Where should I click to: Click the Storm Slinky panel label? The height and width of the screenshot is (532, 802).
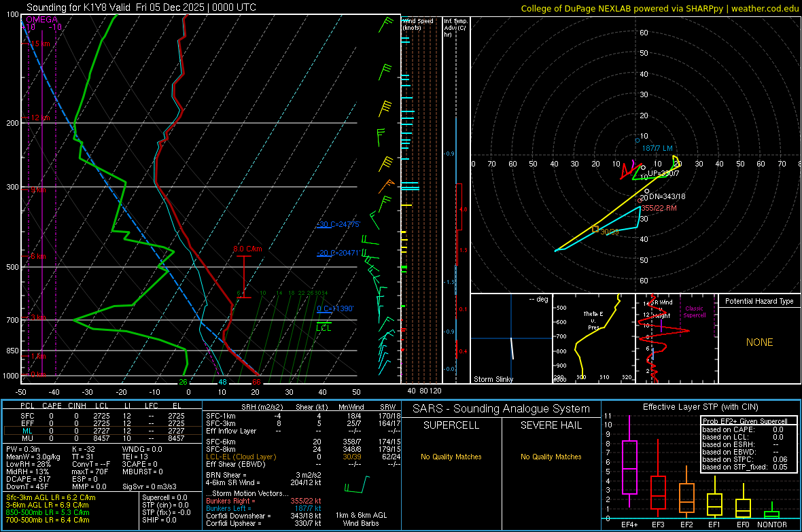(493, 379)
